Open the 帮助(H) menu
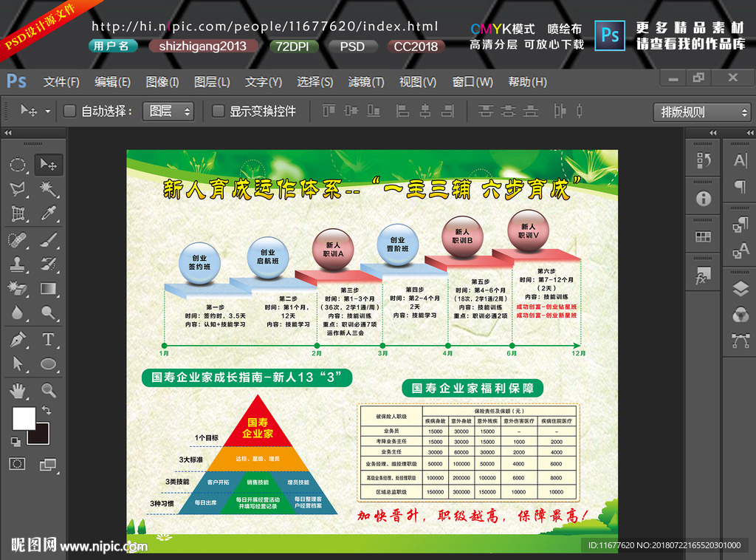The image size is (756, 560). tap(527, 82)
